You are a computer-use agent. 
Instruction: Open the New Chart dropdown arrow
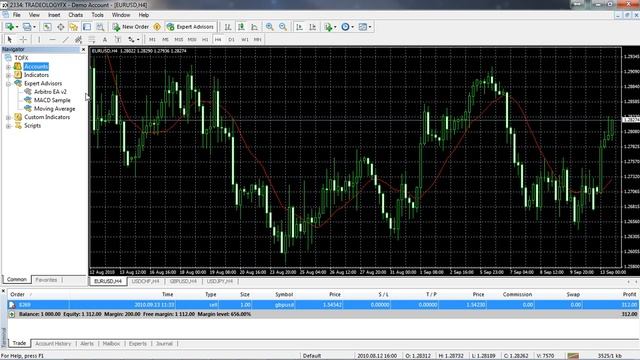click(x=17, y=27)
